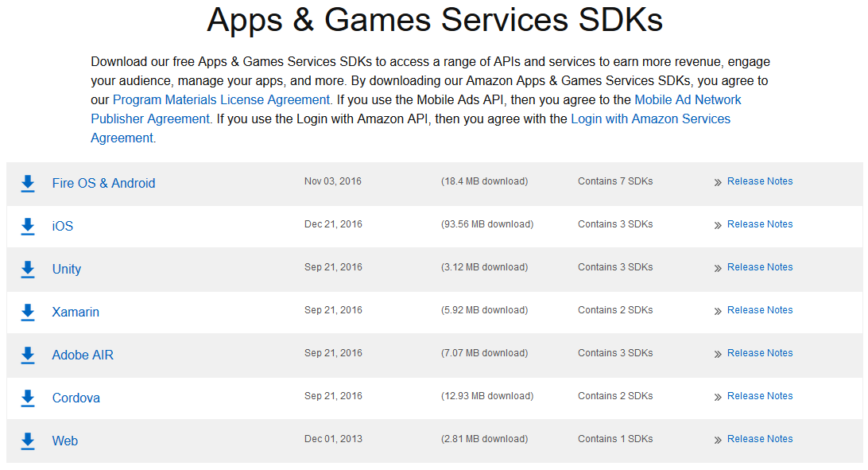
Task: View Release Notes for Fire OS & Android
Action: tap(760, 181)
